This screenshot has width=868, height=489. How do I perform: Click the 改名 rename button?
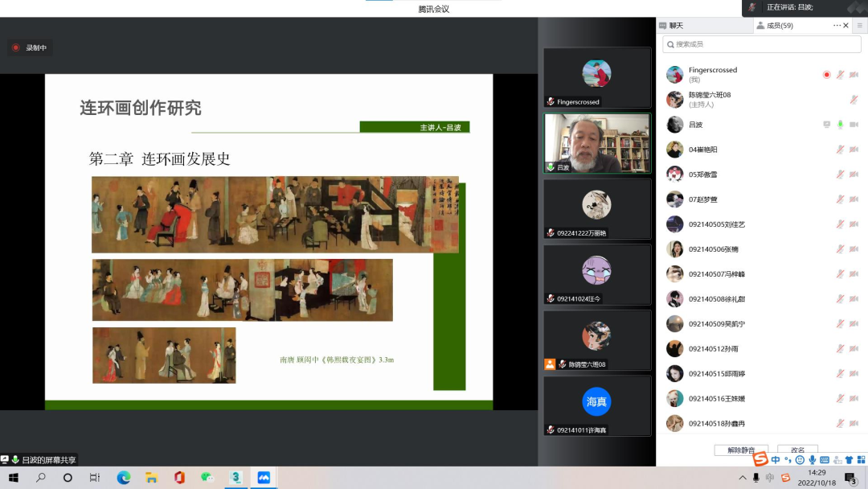(797, 450)
